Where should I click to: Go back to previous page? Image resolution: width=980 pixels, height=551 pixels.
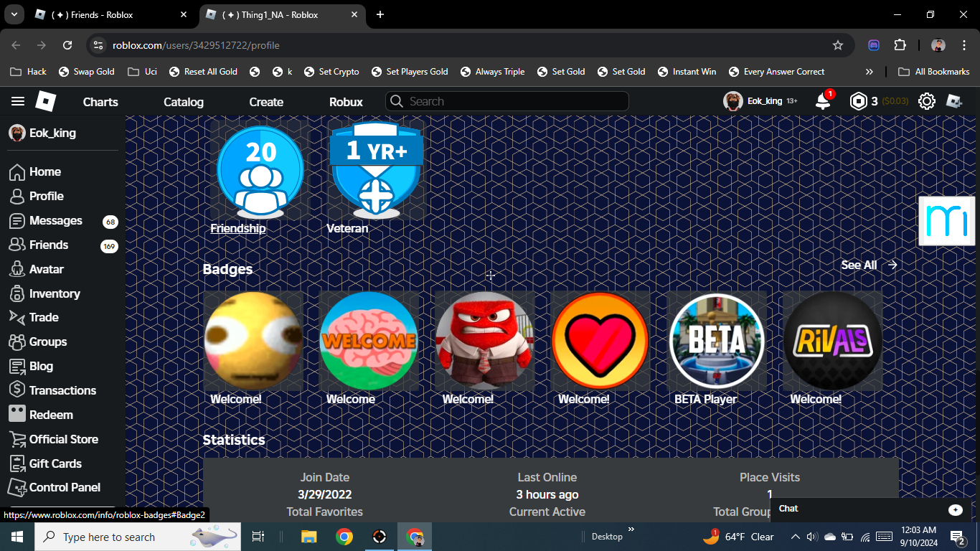[16, 45]
